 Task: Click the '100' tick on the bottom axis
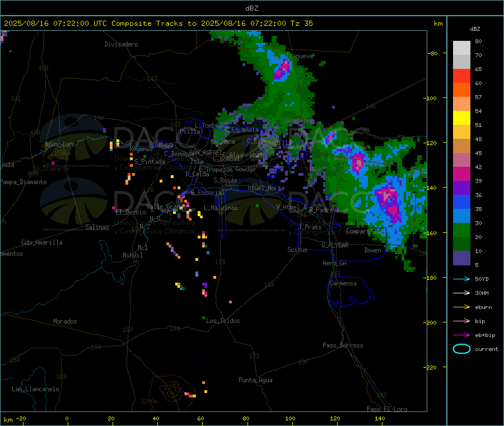[x=290, y=418]
